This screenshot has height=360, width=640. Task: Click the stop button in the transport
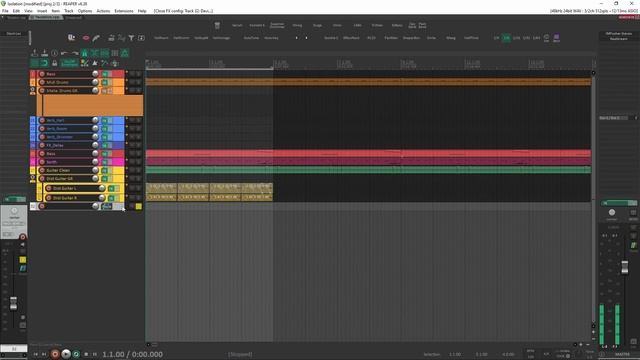tap(86, 354)
